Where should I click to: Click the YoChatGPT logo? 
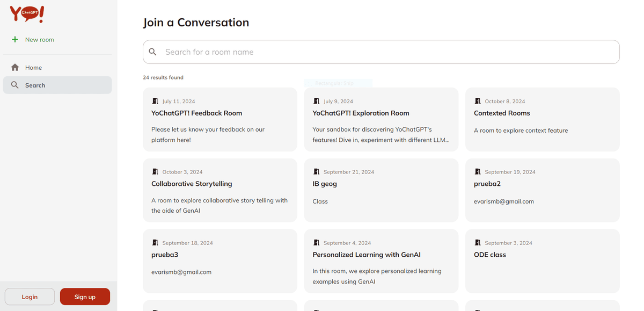tap(26, 14)
